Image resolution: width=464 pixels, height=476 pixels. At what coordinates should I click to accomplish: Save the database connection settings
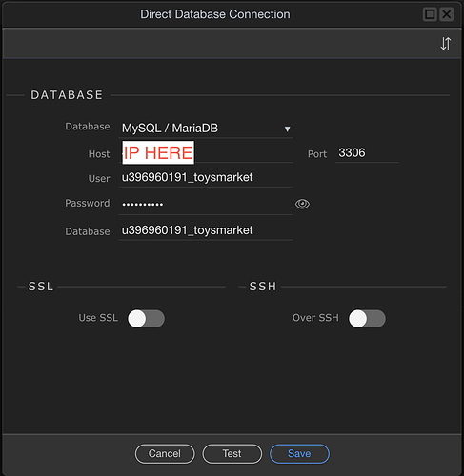[299, 454]
